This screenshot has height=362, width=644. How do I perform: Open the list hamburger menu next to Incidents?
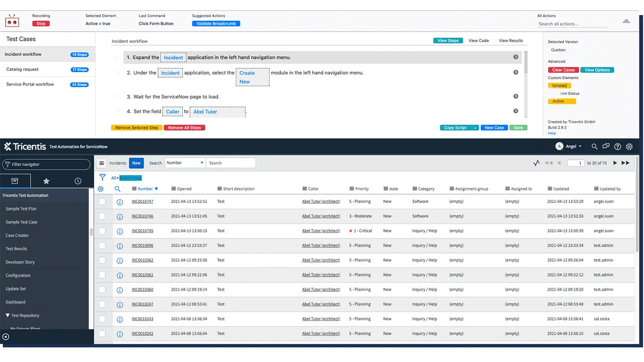pos(101,163)
